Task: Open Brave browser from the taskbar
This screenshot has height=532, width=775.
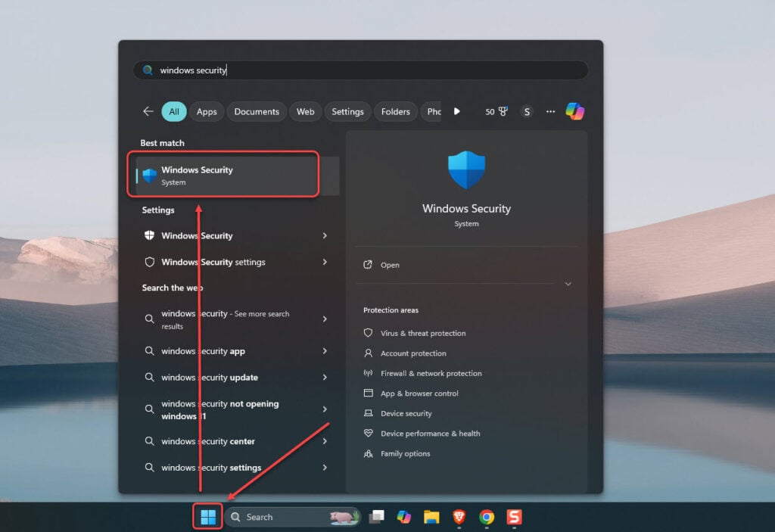Action: 459,517
